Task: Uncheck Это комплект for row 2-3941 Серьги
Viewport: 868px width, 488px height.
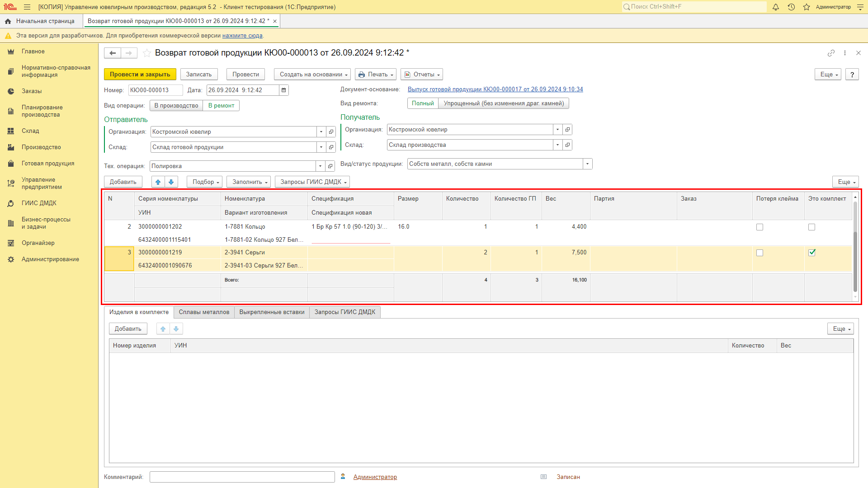Action: click(x=811, y=253)
